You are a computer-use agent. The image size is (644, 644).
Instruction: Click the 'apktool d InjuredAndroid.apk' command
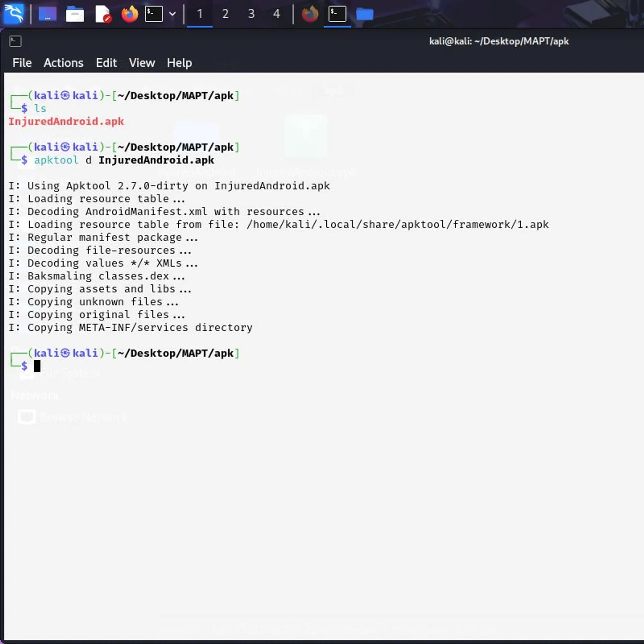coord(124,160)
